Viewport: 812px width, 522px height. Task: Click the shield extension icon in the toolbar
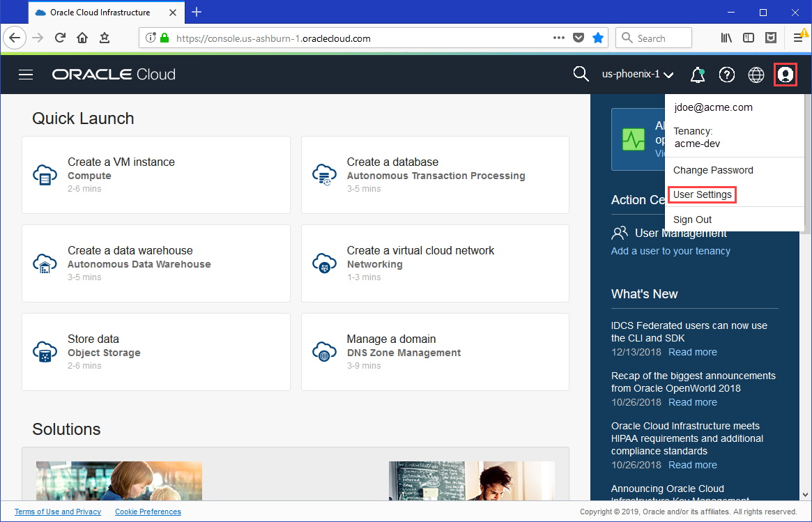tap(771, 38)
